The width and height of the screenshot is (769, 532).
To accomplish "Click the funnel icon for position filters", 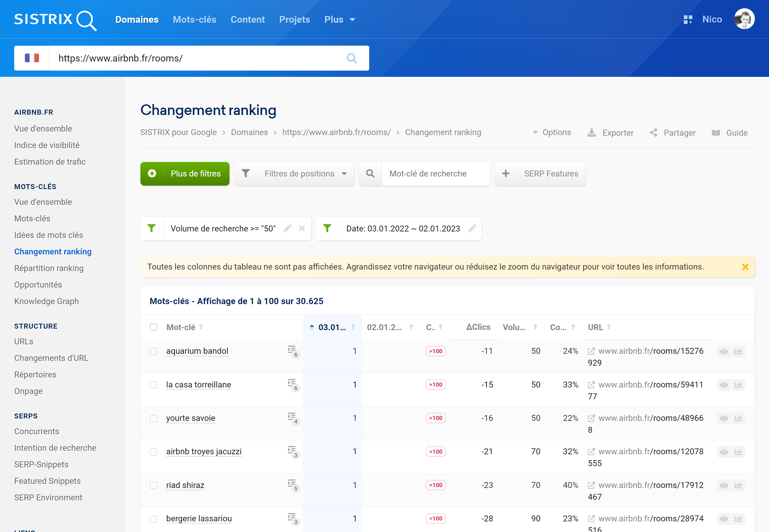I will click(x=245, y=174).
